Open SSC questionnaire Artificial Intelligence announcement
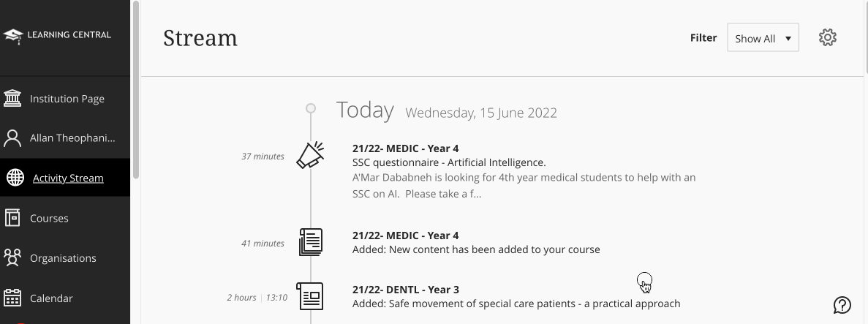 [448, 162]
